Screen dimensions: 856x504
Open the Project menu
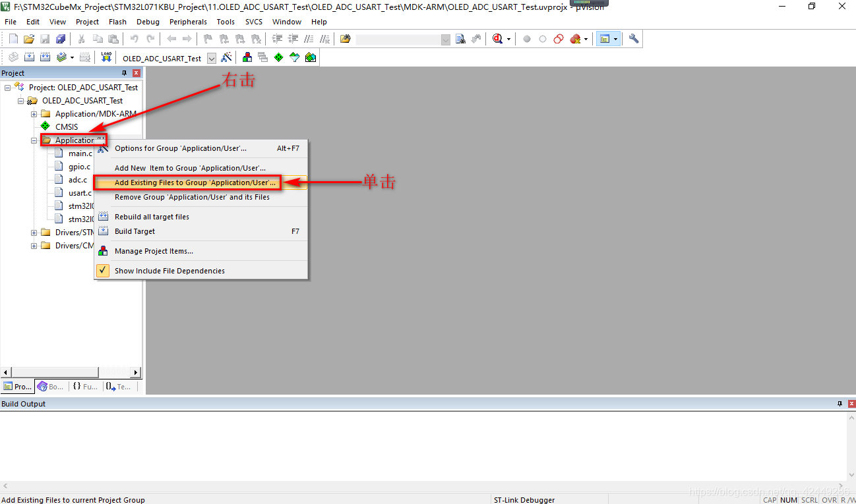(x=87, y=22)
